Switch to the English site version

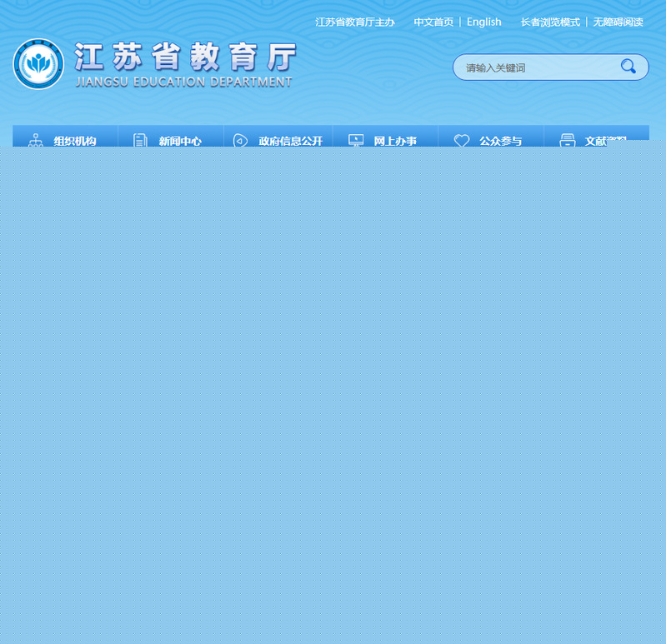tap(483, 22)
